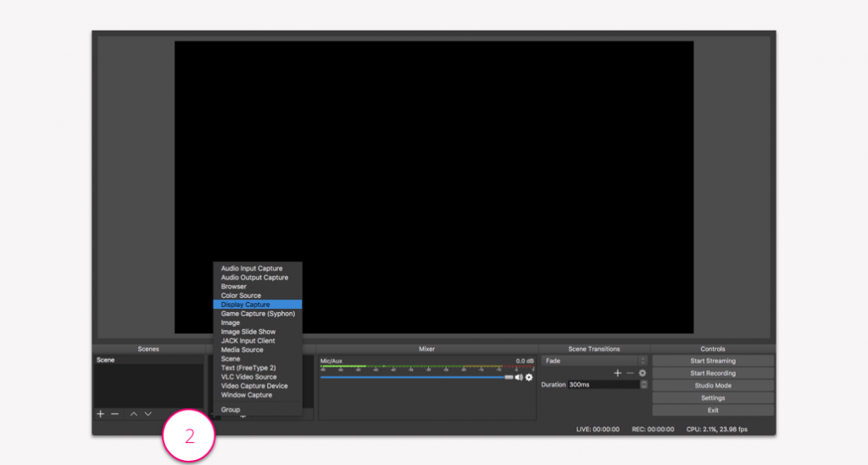Choose Image Slide Show entry

(258, 332)
